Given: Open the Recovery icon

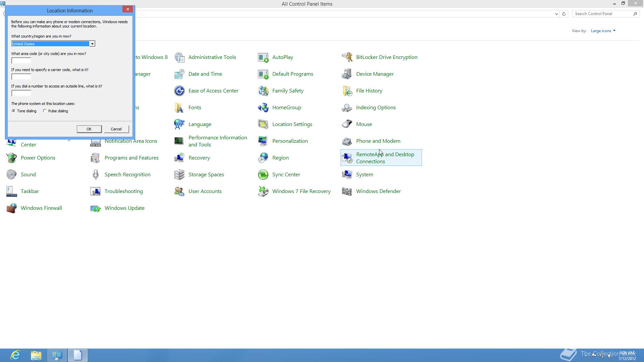Looking at the screenshot, I should pyautogui.click(x=179, y=158).
